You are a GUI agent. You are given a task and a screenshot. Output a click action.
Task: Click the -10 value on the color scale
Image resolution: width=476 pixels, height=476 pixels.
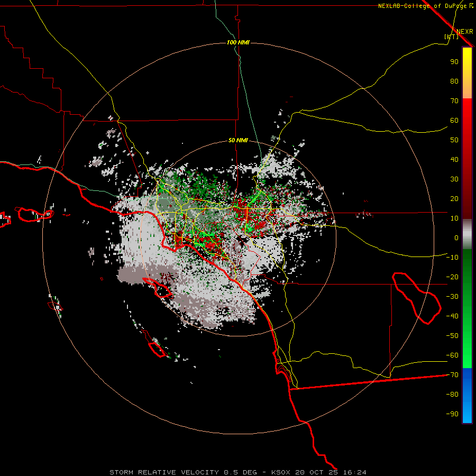point(452,258)
